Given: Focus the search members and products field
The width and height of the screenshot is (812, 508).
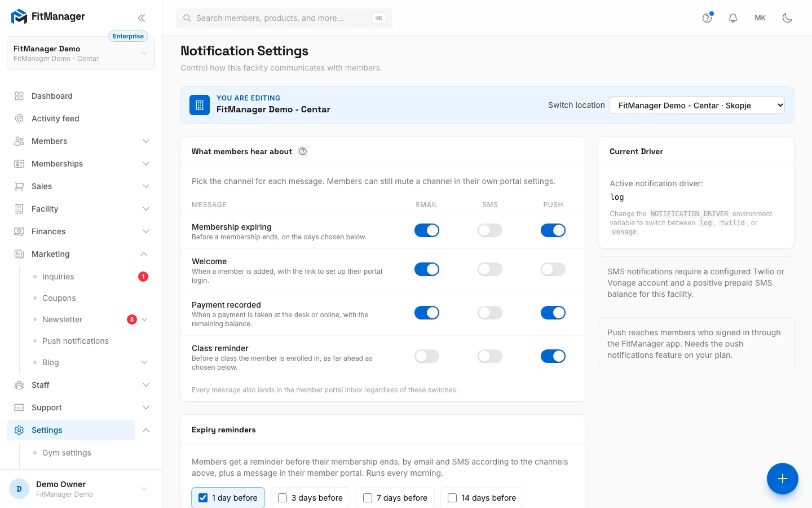Looking at the screenshot, I should (284, 18).
